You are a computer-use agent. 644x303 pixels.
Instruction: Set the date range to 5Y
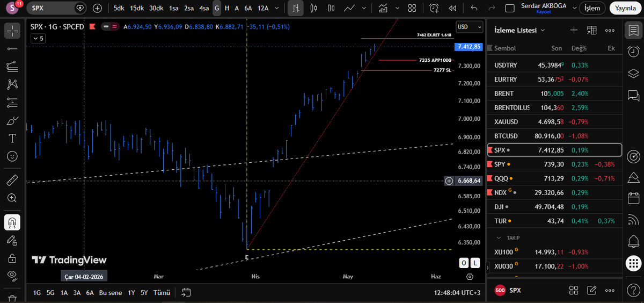144,293
